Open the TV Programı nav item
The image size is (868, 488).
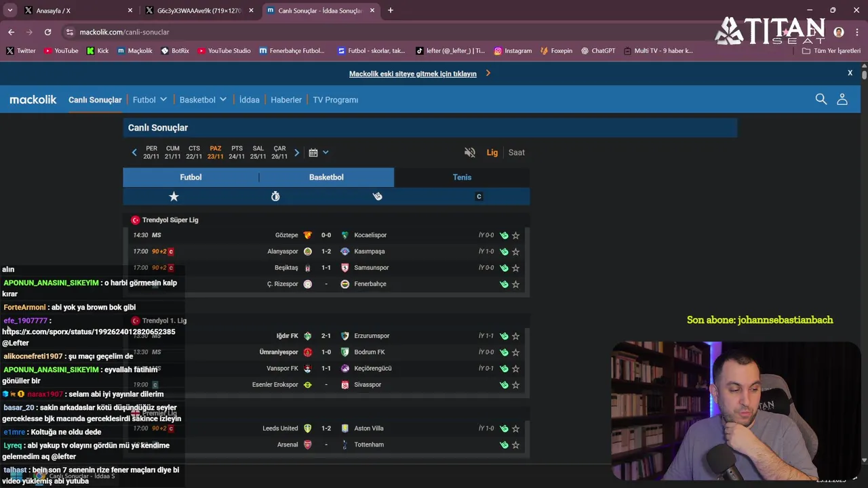(336, 100)
